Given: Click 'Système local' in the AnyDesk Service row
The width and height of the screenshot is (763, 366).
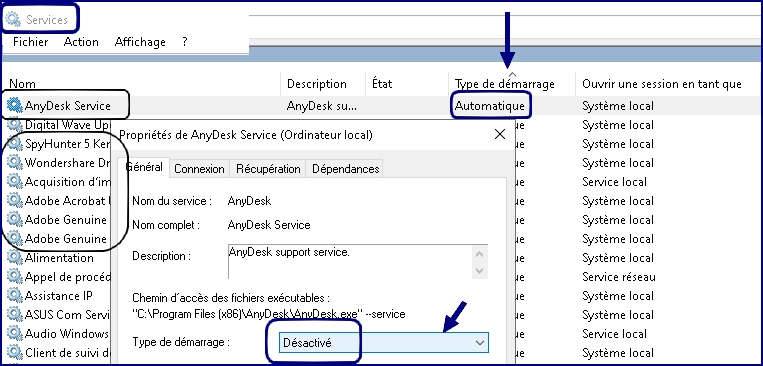Looking at the screenshot, I should click(618, 106).
